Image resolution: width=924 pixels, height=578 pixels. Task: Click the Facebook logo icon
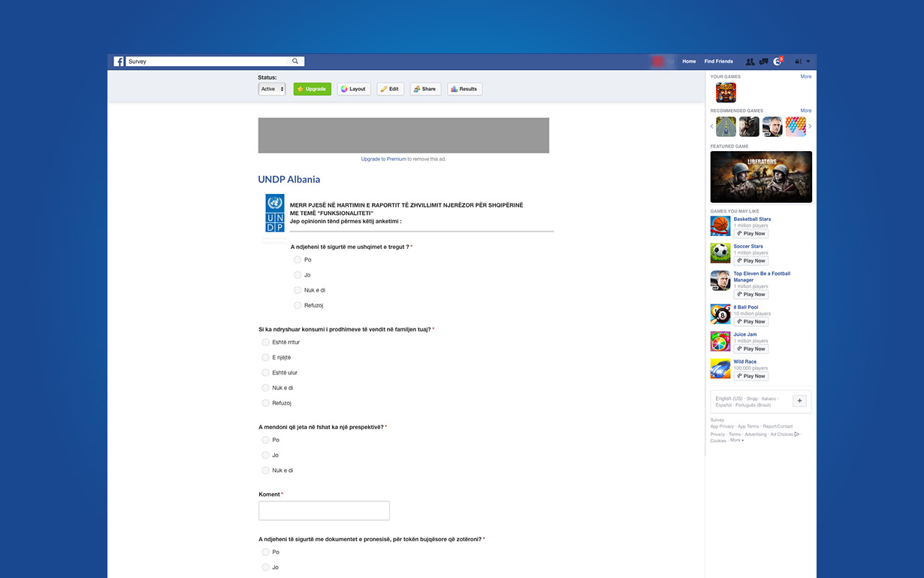tap(119, 62)
